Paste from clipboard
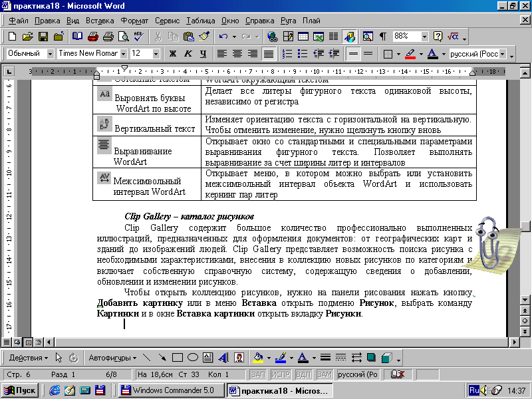This screenshot has width=532, height=399. pos(189,37)
